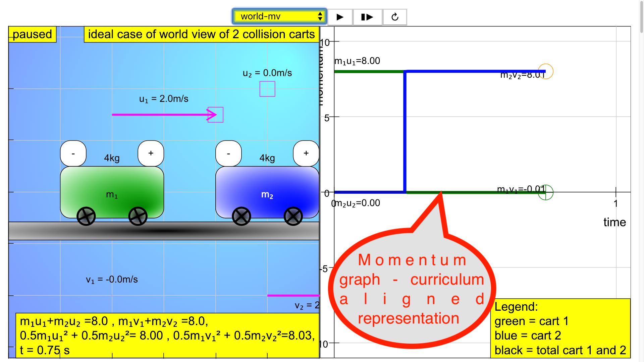Click the 'm1u1=8.00' graph label
Image resolution: width=644 pixels, height=362 pixels.
357,61
